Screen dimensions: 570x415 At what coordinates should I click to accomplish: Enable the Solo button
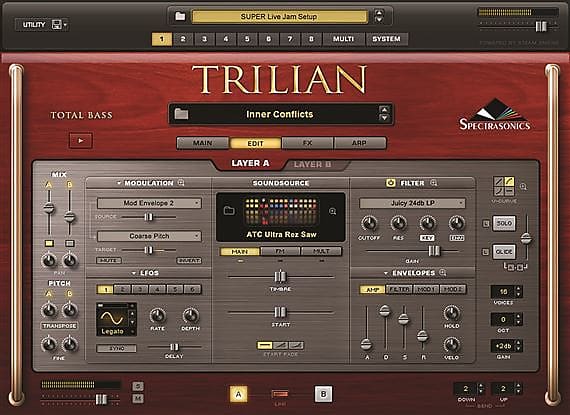[x=504, y=223]
